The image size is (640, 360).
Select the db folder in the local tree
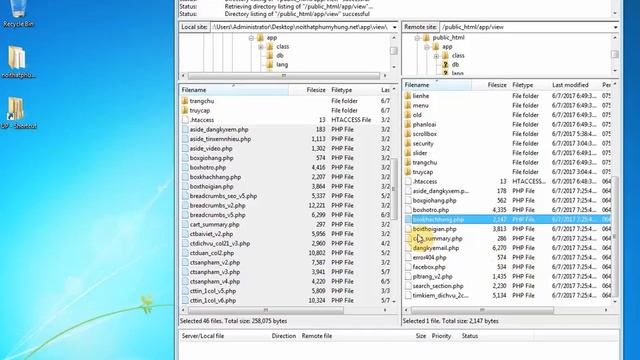(280, 56)
